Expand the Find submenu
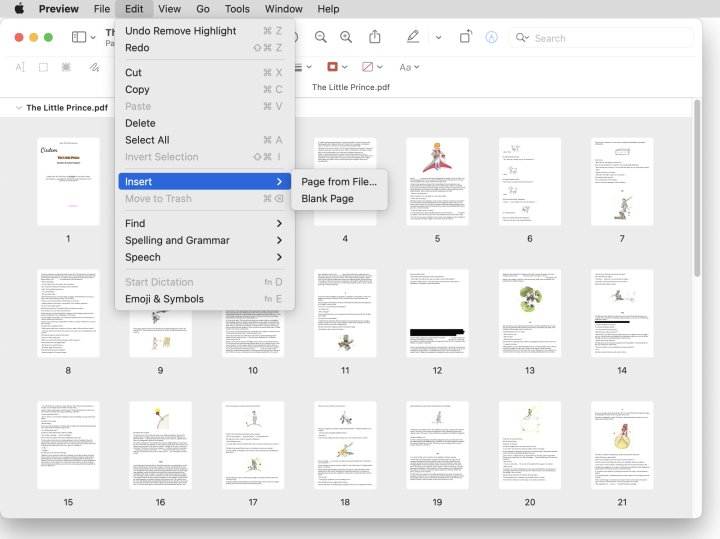The width and height of the screenshot is (720, 539). [x=204, y=224]
